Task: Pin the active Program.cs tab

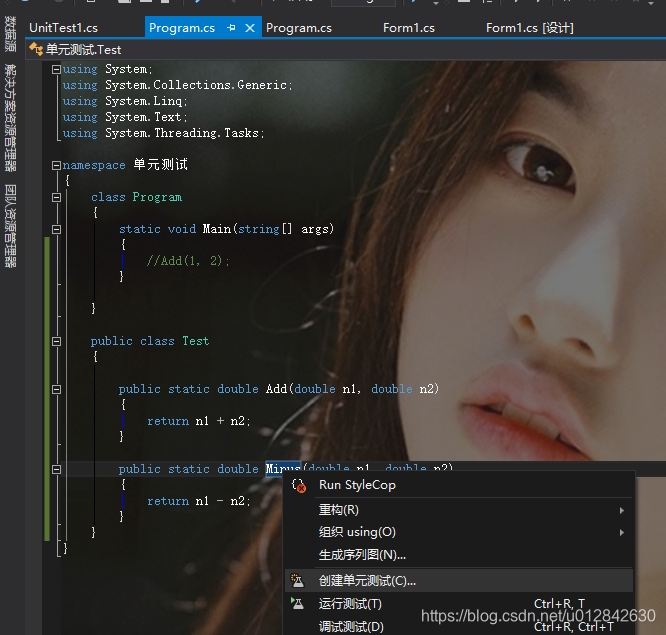Action: 231,28
